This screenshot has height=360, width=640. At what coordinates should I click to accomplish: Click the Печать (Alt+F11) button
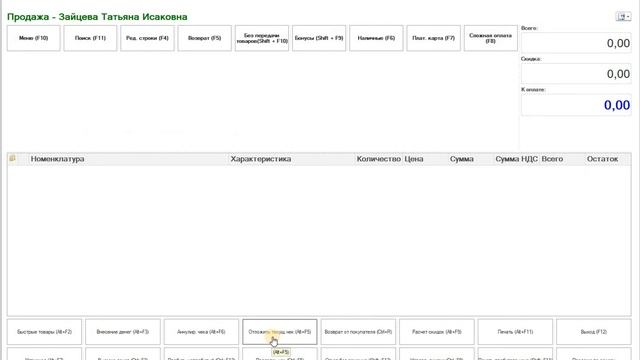[x=515, y=332]
